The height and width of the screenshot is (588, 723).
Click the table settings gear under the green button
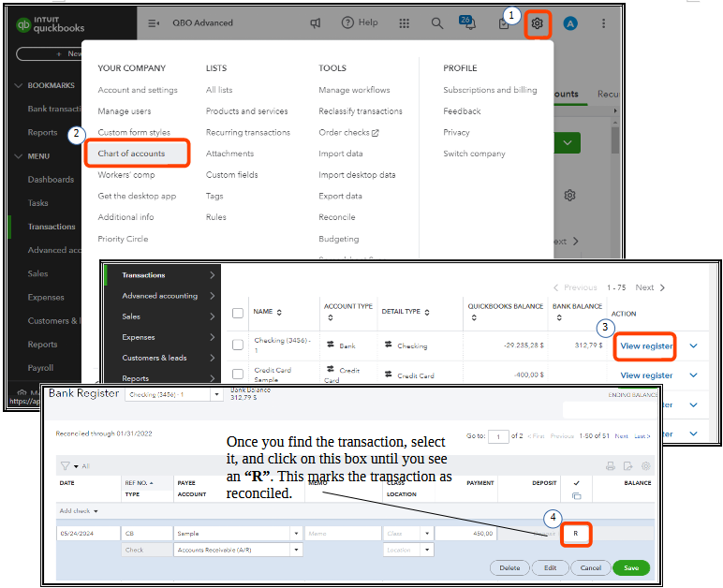coord(570,196)
